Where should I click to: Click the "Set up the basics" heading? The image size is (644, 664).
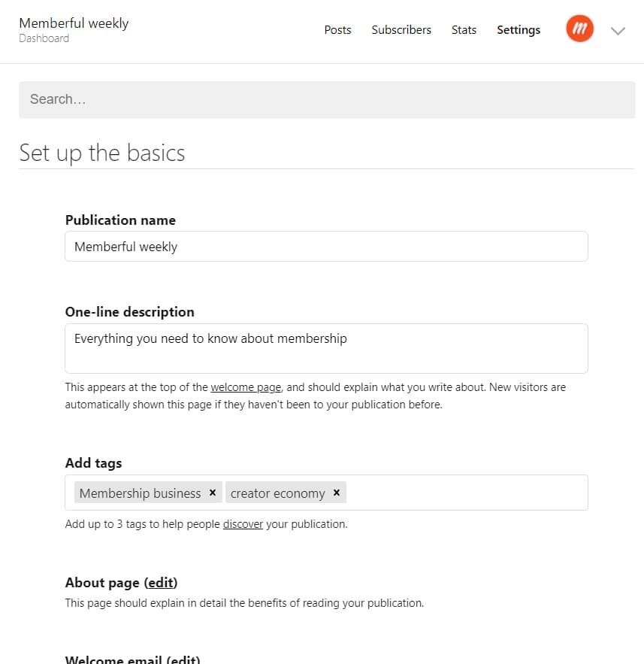click(x=102, y=153)
